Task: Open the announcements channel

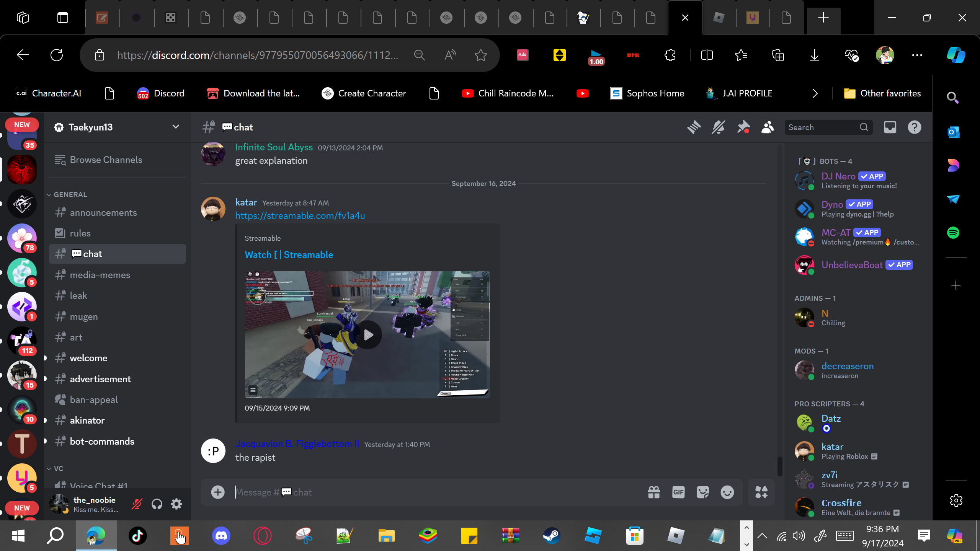Action: tap(103, 213)
